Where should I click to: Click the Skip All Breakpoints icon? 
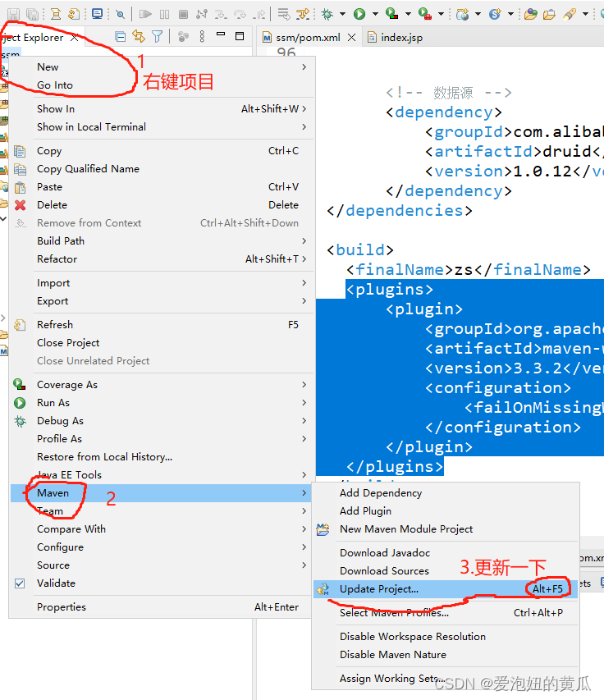coord(120,14)
